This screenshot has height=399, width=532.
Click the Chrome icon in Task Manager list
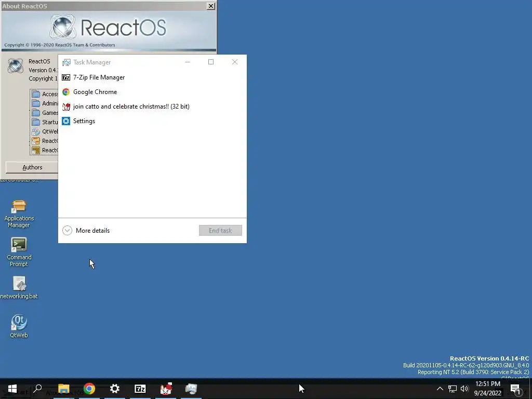click(66, 92)
